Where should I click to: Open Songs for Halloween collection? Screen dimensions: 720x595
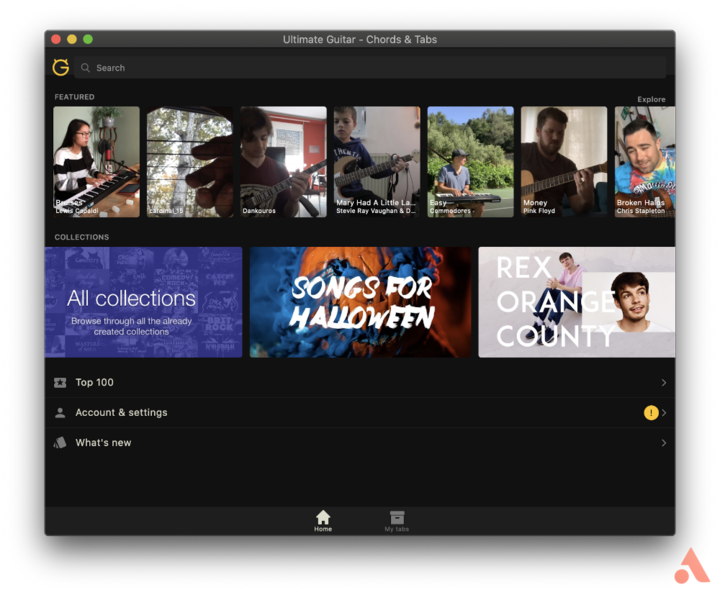(360, 302)
